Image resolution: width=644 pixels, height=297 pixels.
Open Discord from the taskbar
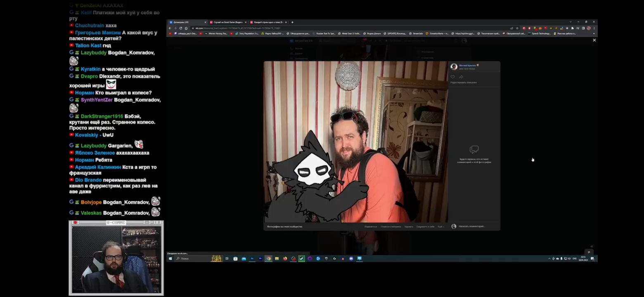(351, 259)
